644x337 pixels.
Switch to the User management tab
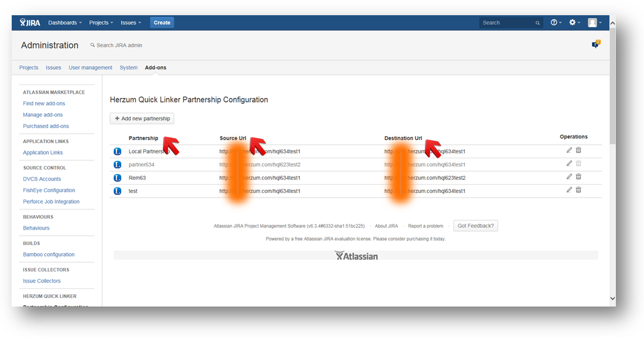pyautogui.click(x=90, y=68)
